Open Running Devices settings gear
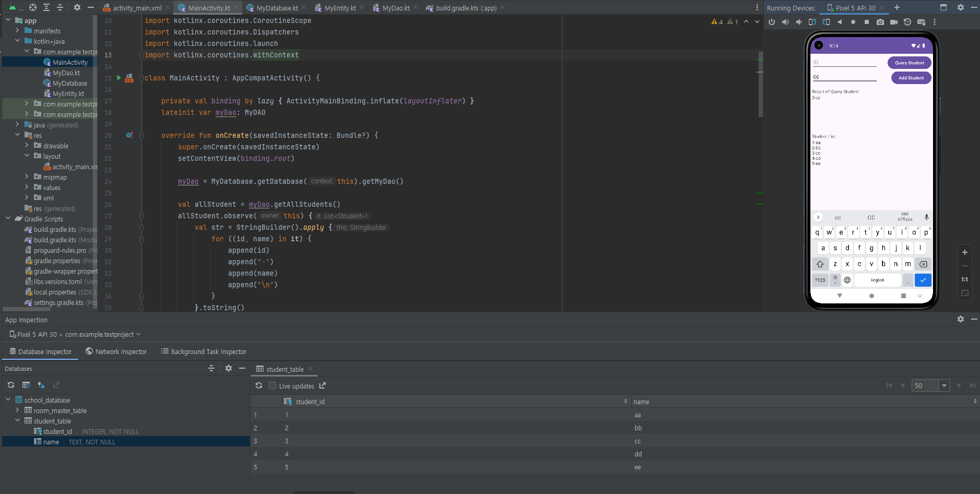 click(961, 7)
